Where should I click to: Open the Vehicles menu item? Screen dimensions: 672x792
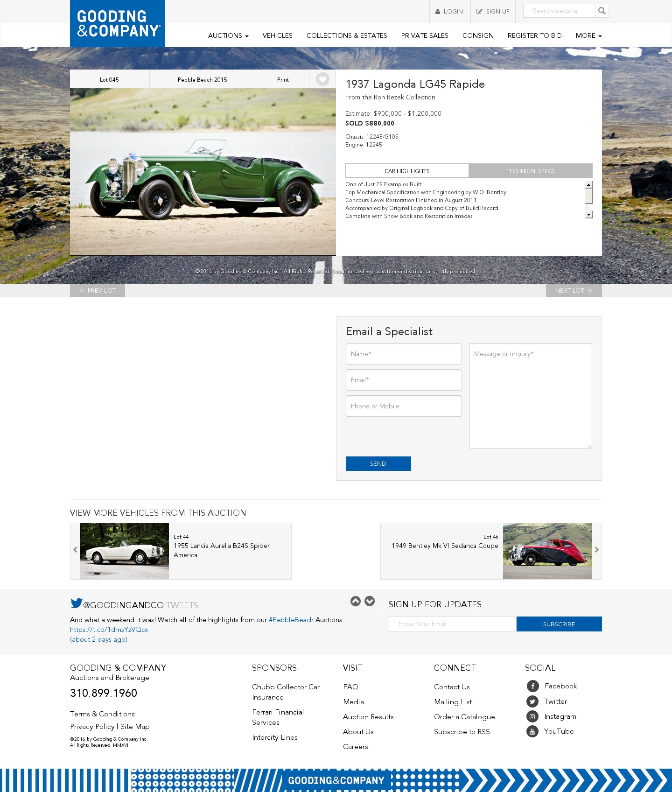click(x=277, y=35)
